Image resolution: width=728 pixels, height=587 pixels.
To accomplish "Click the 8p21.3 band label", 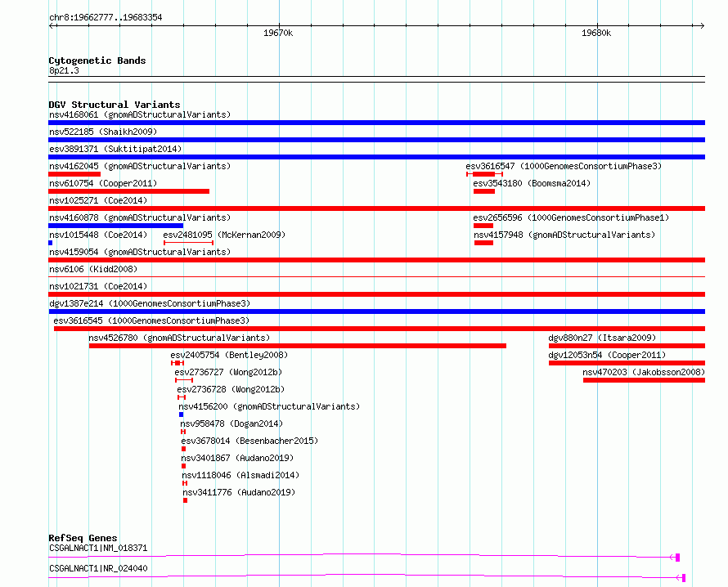I will 64,70.
